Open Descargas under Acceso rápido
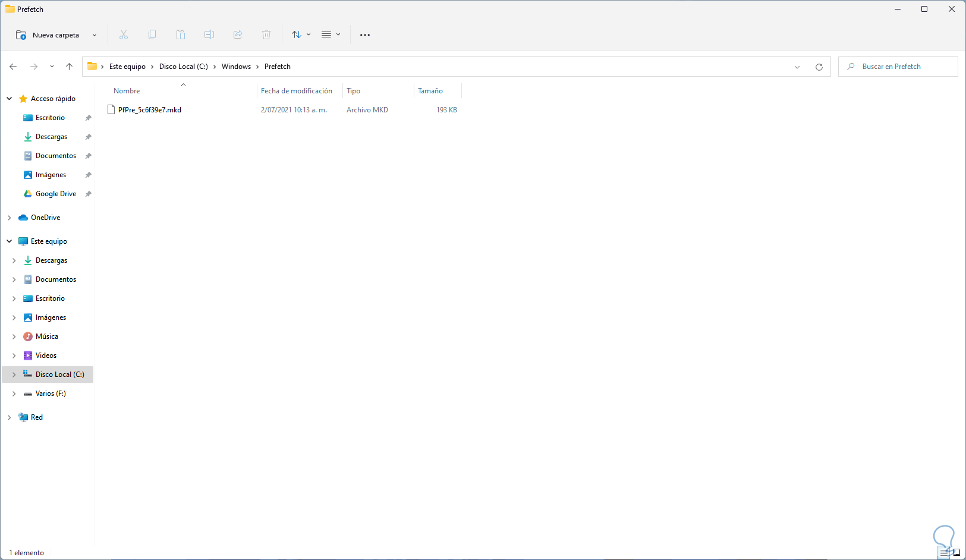The width and height of the screenshot is (966, 560). (x=51, y=137)
